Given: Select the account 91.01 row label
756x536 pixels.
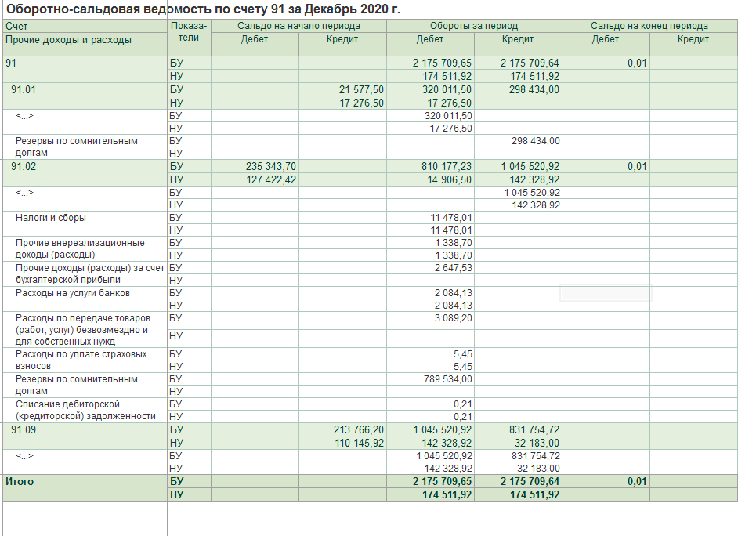Looking at the screenshot, I should point(24,90).
